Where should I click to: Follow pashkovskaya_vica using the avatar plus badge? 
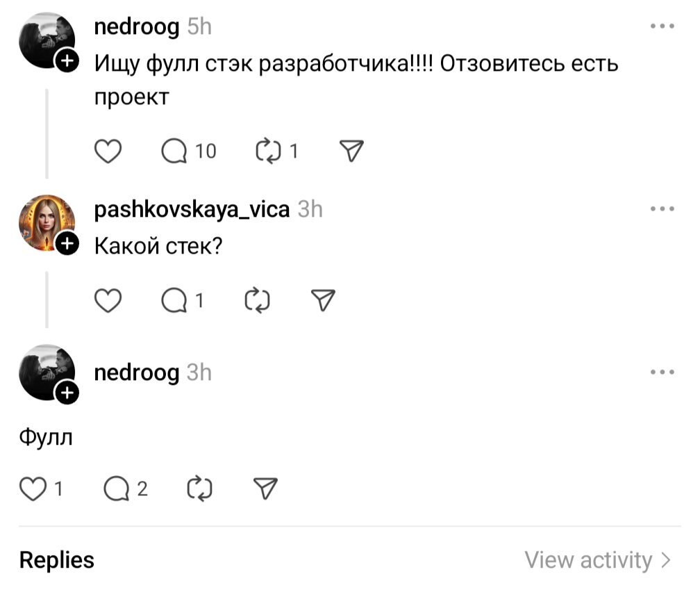click(x=67, y=244)
